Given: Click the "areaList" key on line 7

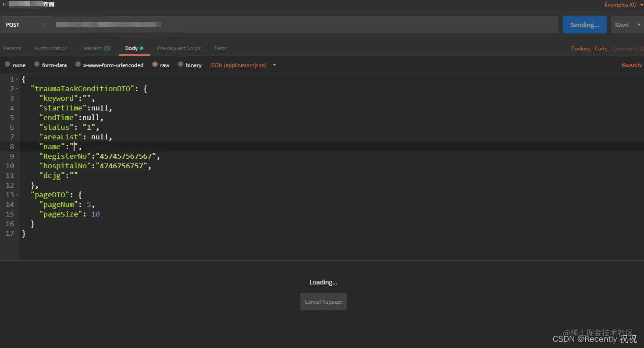Looking at the screenshot, I should pyautogui.click(x=61, y=137).
